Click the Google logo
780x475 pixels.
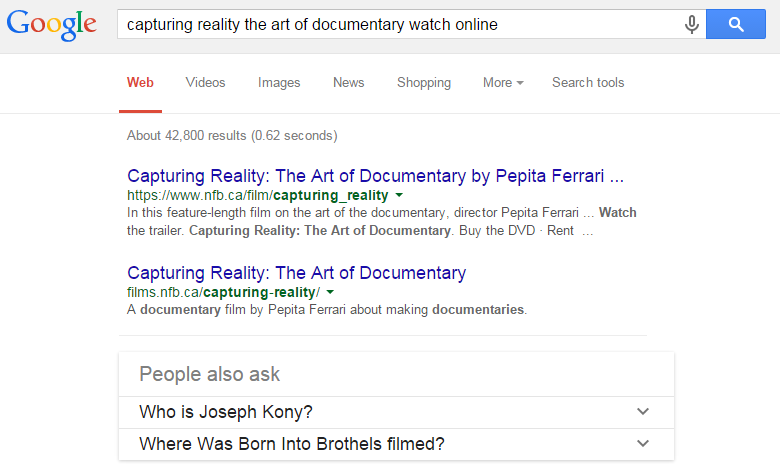(x=52, y=25)
